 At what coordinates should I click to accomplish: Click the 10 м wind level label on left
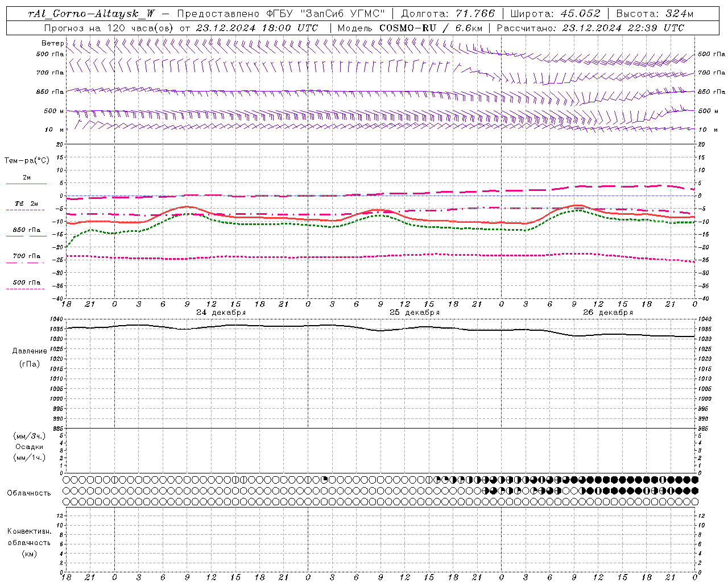click(55, 130)
